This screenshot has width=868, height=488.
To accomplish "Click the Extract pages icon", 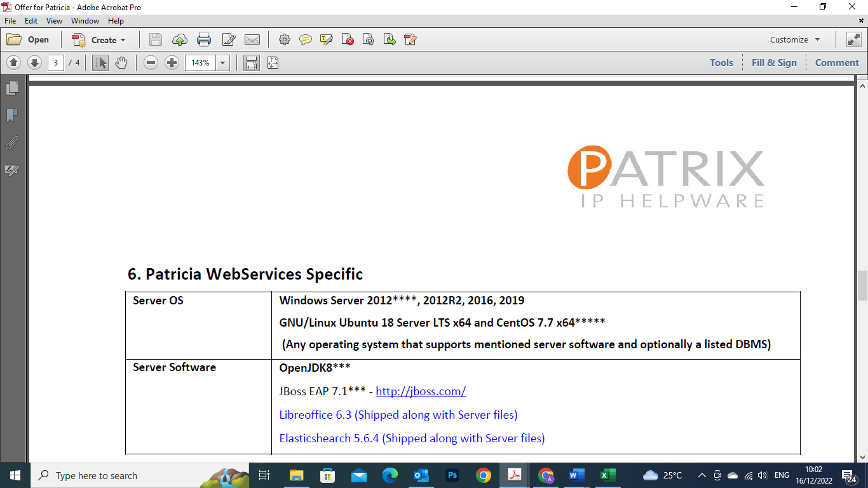I will point(390,39).
